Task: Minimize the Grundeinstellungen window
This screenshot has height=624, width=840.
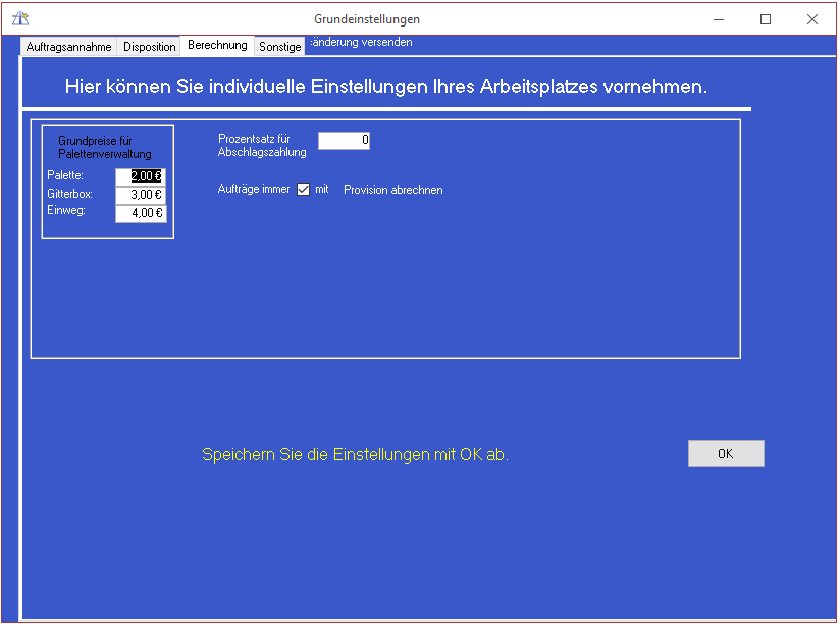Action: click(719, 19)
